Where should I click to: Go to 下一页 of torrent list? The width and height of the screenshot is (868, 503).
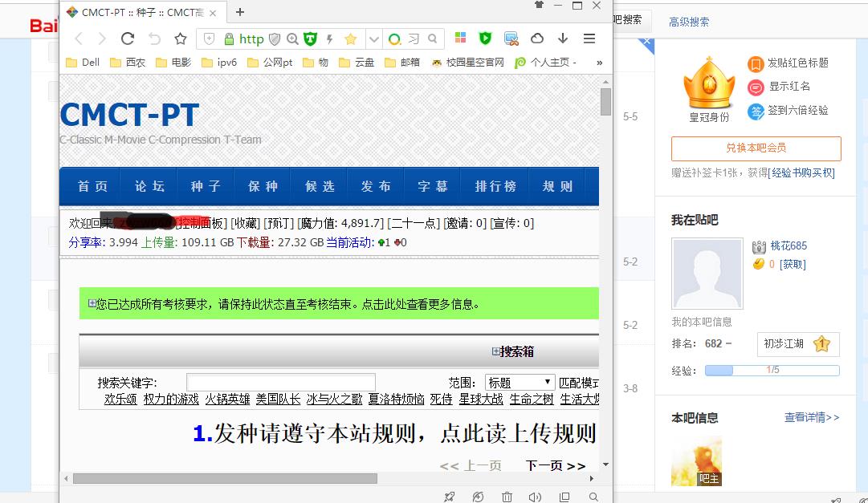pyautogui.click(x=555, y=466)
